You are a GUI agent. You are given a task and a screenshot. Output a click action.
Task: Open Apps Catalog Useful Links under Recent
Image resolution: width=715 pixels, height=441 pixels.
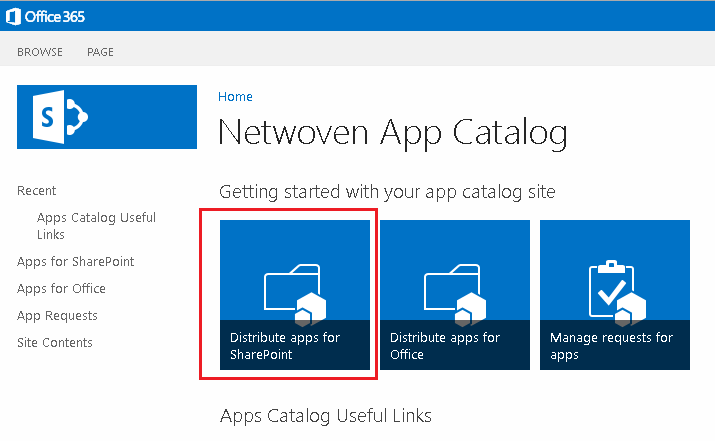pyautogui.click(x=96, y=226)
